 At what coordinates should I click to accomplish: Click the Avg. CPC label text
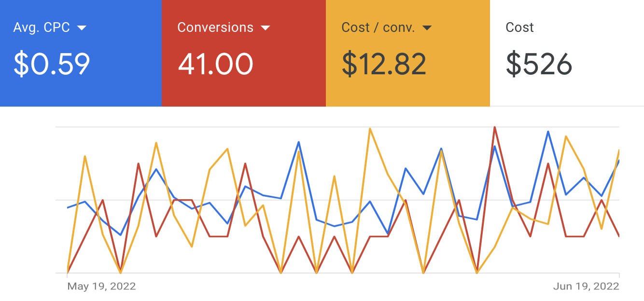[42, 27]
